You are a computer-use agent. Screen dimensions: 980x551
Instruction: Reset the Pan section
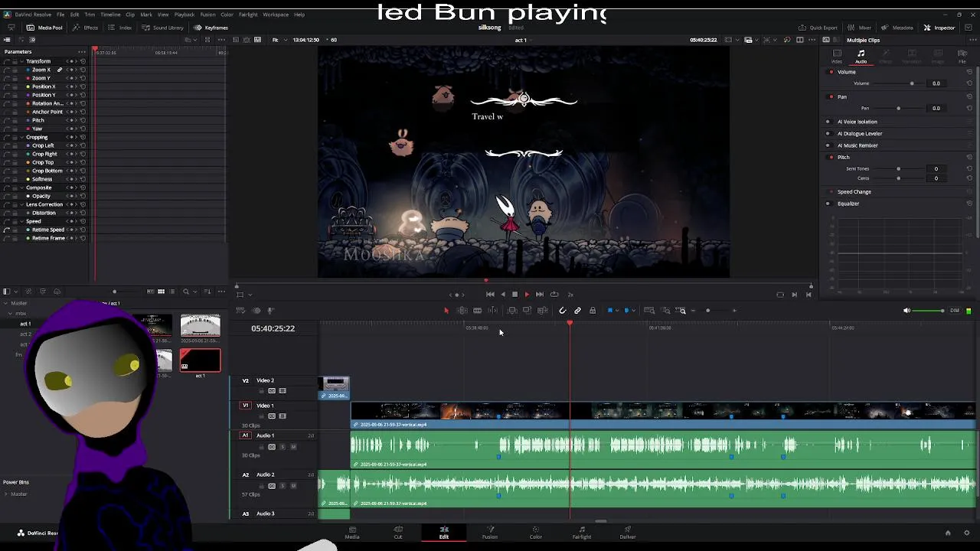tap(970, 97)
